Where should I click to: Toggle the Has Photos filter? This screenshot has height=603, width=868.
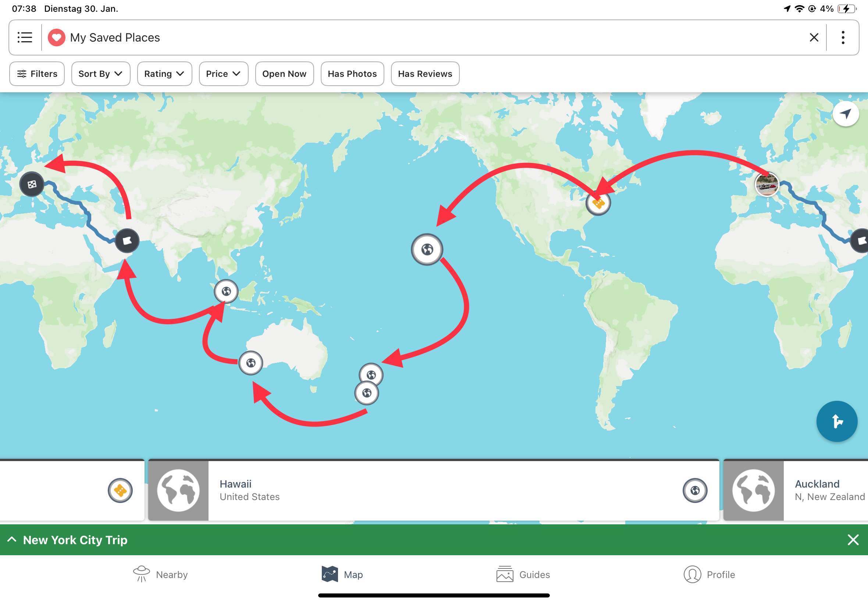tap(352, 74)
